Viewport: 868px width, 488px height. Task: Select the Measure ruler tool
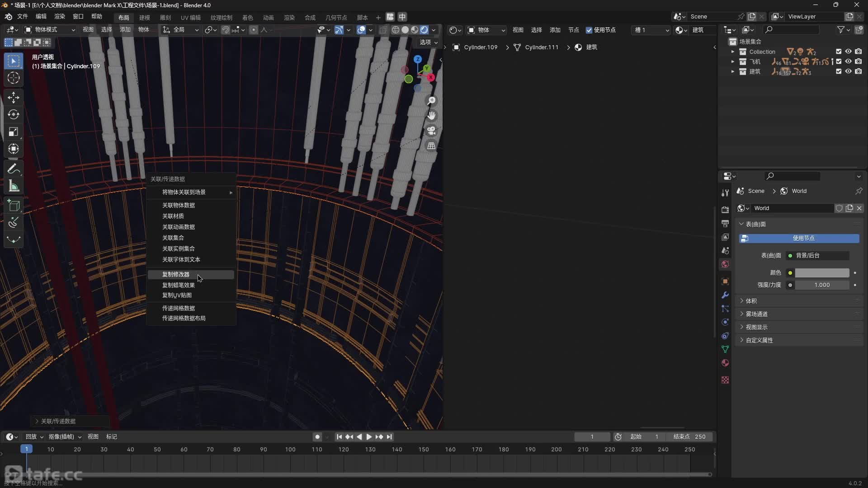[14, 186]
